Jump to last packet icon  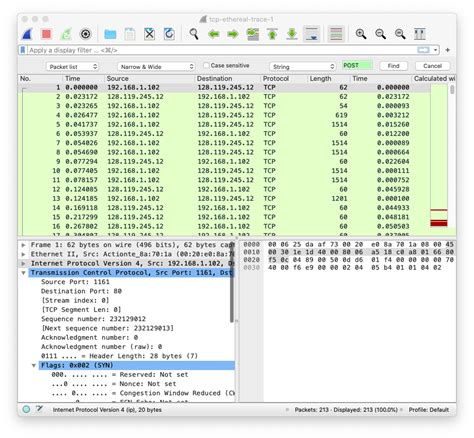[292, 34]
